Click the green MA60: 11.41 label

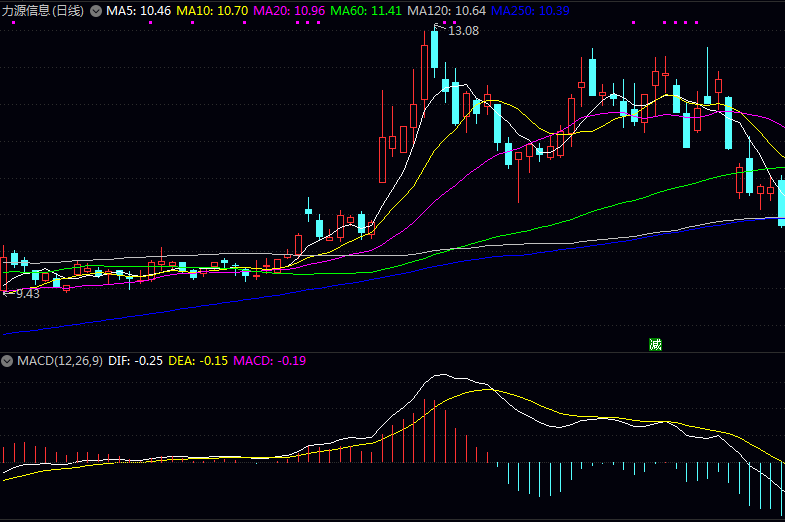(x=366, y=11)
